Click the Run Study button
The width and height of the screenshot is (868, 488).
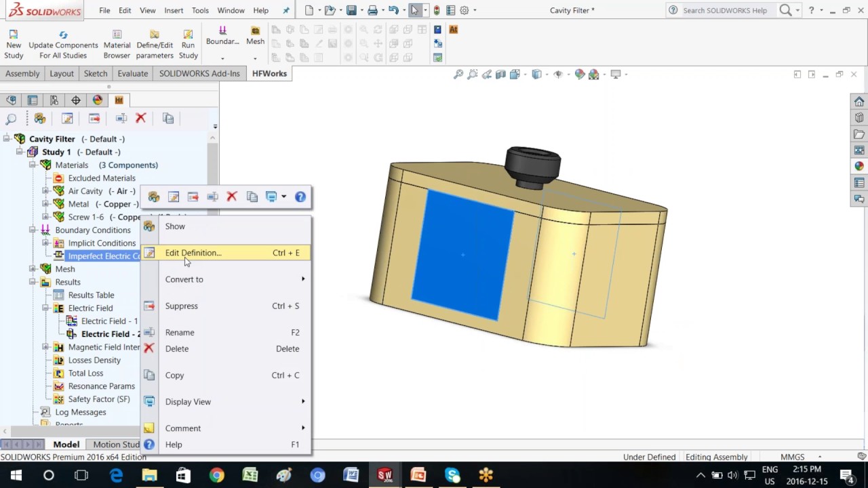coord(188,45)
